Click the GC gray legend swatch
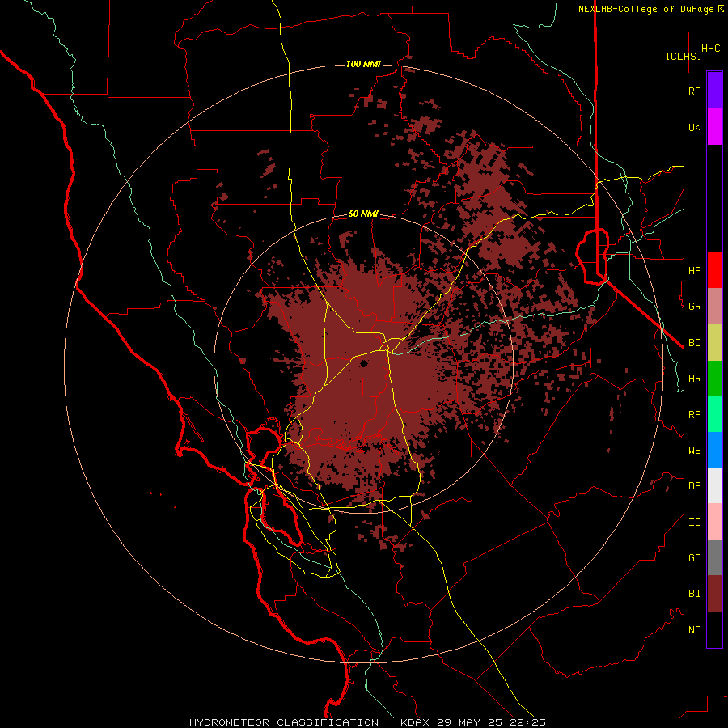 [x=714, y=557]
